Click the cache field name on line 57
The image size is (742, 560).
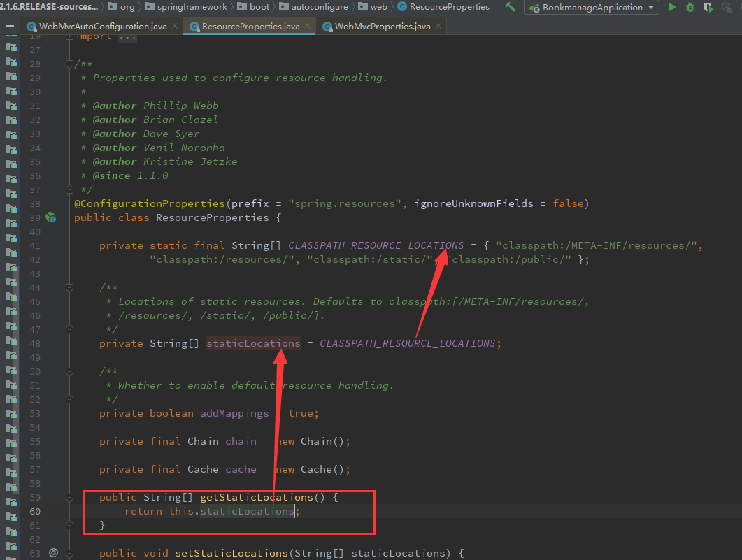241,469
